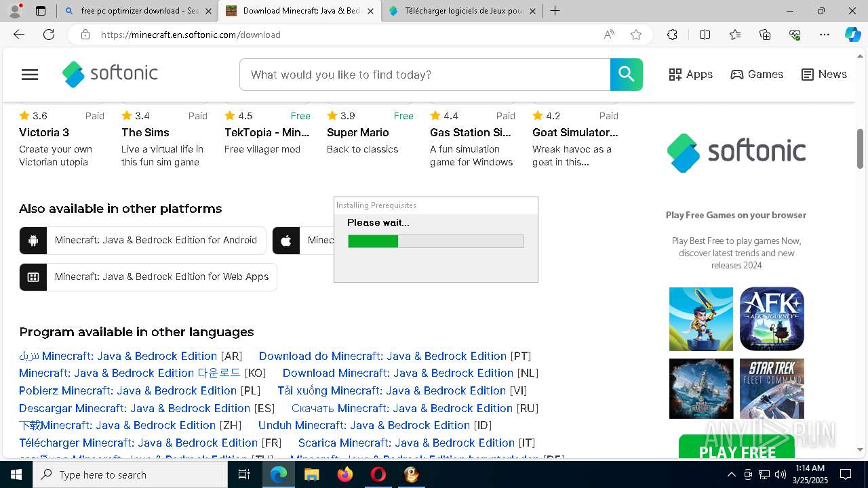868x488 pixels.
Task: Choose Minecraft for Android platform button
Action: (x=142, y=241)
